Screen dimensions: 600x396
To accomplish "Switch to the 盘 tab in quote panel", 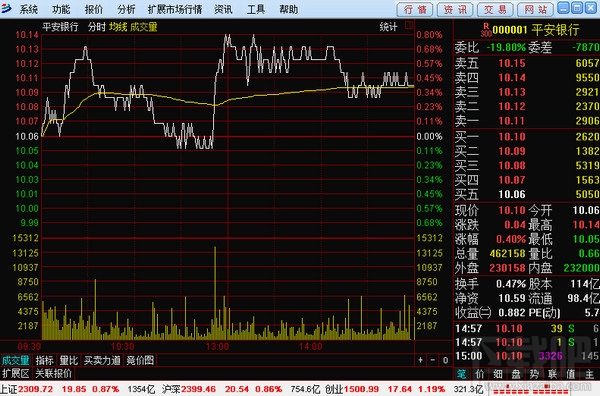I will coord(516,374).
